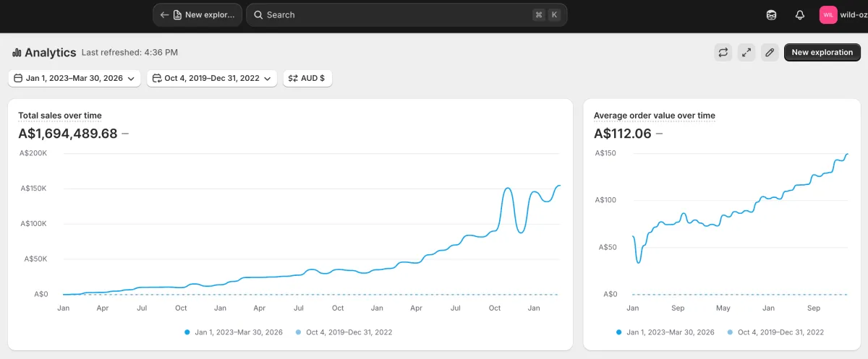The image size is (868, 359).
Task: Open the wild-oz store account menu
Action: tap(854, 14)
